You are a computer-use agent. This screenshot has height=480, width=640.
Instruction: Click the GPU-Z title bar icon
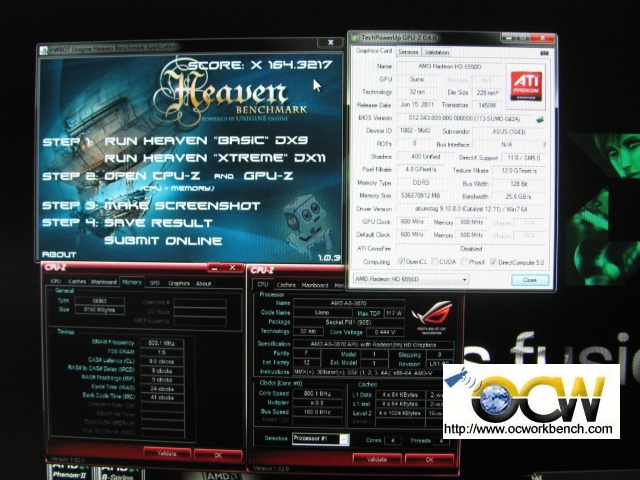point(354,38)
